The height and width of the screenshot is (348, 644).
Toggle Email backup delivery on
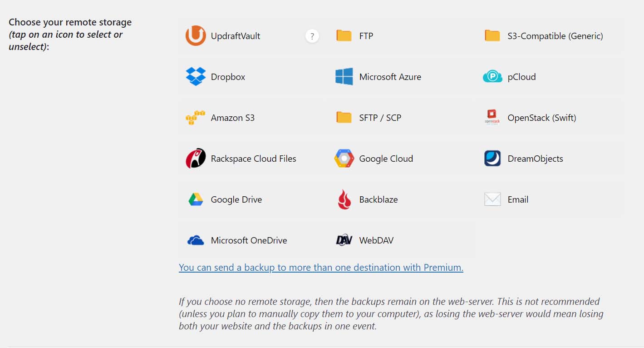[x=492, y=199]
